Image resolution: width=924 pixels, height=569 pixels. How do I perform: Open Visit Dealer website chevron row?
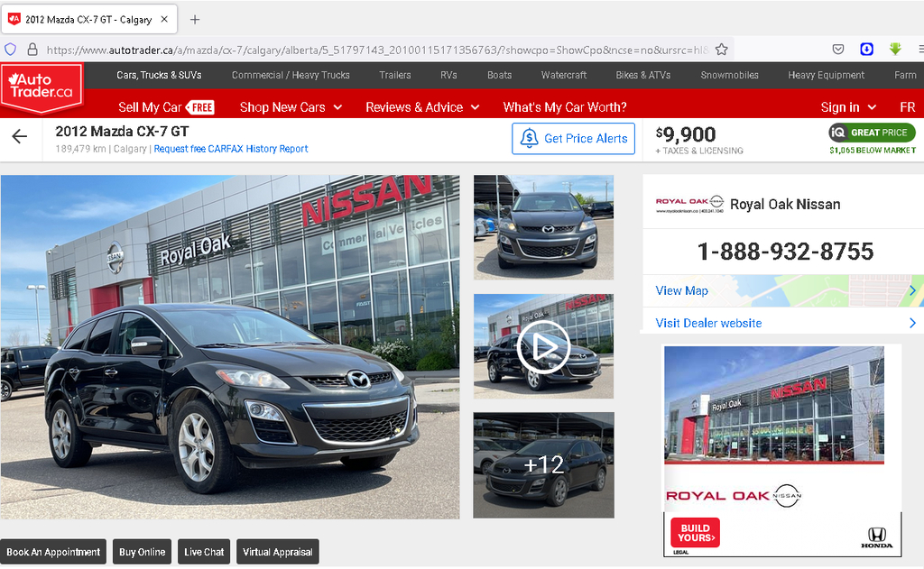pyautogui.click(x=783, y=323)
